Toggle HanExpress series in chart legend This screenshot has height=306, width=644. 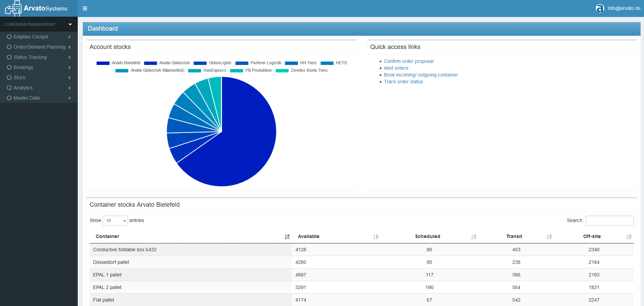click(207, 70)
